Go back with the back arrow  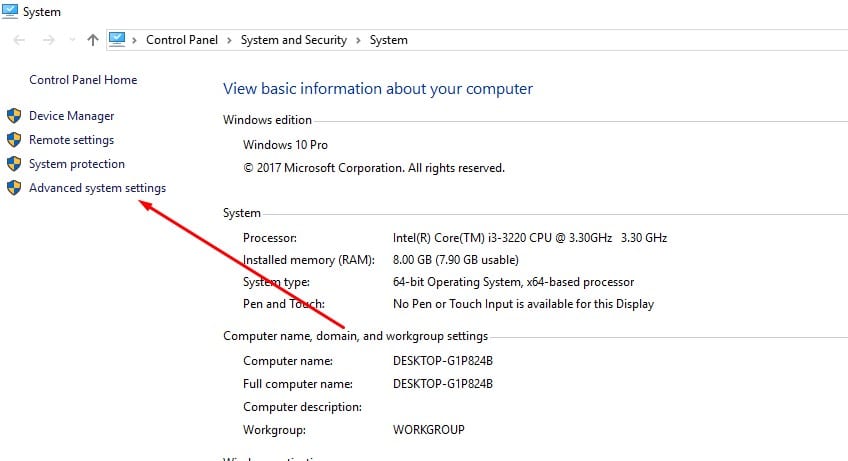[x=19, y=40]
